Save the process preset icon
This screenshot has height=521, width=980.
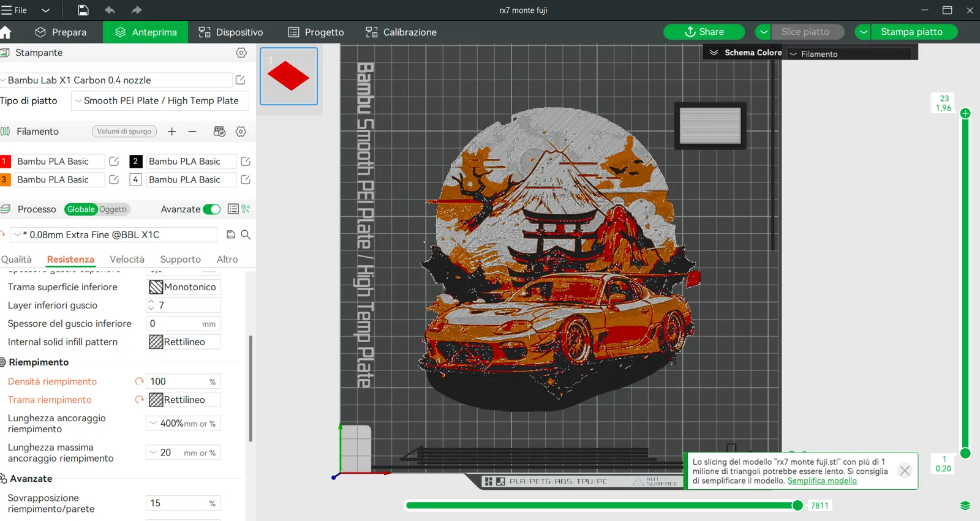point(231,234)
